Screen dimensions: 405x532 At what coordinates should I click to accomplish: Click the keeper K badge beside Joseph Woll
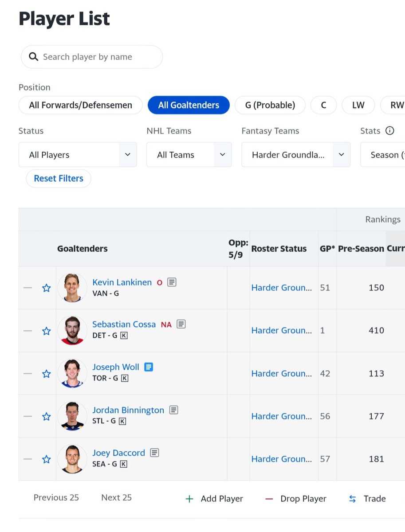(x=125, y=378)
